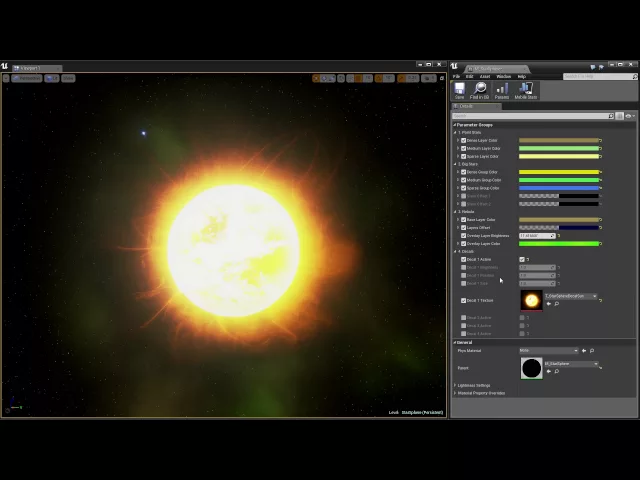Uncheck the Decal 1 Active value checkbox
This screenshot has width=640, height=480.
(522, 260)
